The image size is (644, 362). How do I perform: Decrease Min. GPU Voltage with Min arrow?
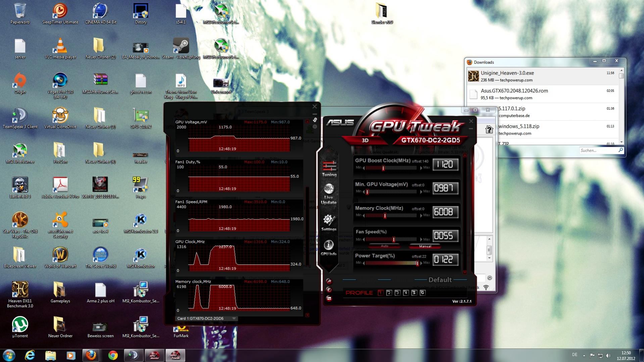pos(363,192)
